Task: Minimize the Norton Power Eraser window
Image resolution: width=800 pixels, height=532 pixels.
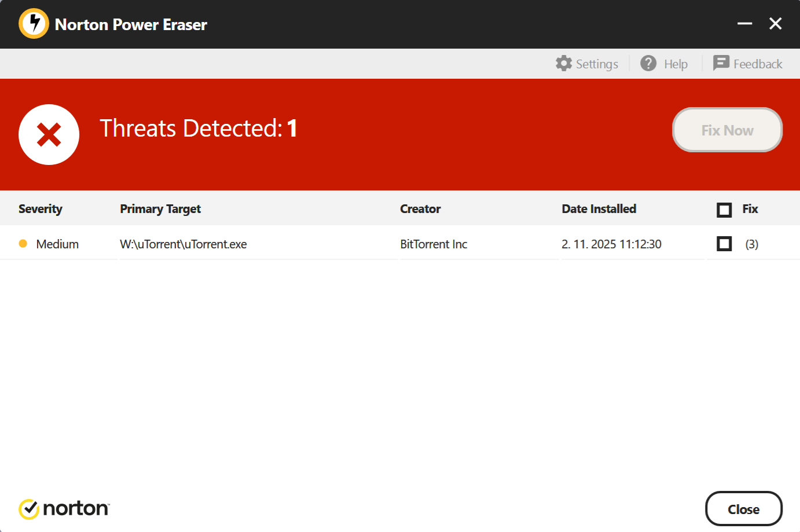Action: pos(744,24)
